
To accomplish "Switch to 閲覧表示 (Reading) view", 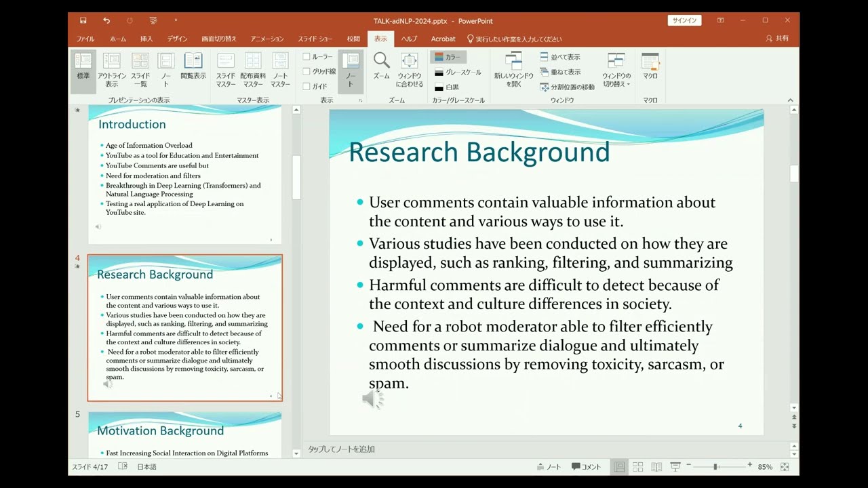I will [x=193, y=66].
